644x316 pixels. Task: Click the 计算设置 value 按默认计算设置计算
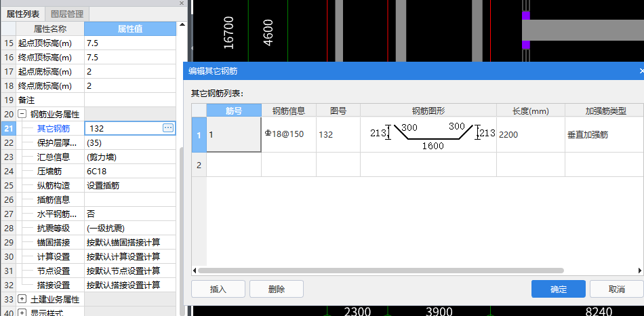click(130, 256)
